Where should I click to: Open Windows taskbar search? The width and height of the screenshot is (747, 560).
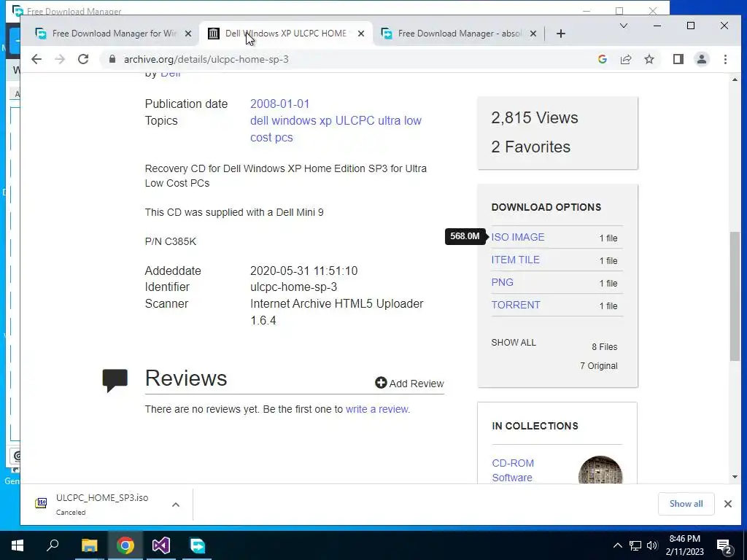[x=53, y=545]
